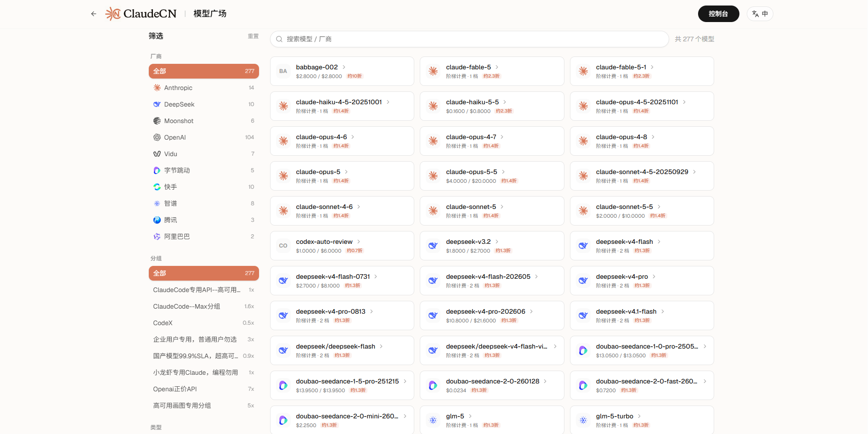
Task: Click the DeepSeek whale icon in filters
Action: click(157, 104)
